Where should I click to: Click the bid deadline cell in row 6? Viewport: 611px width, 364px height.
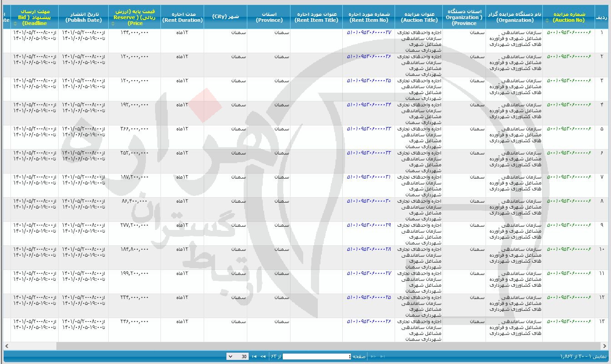click(x=35, y=161)
